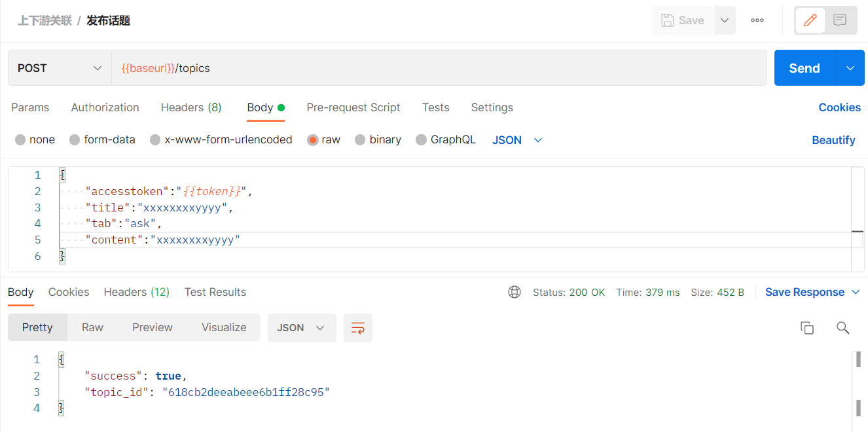Click the globe network icon
868x432 pixels.
tap(515, 292)
